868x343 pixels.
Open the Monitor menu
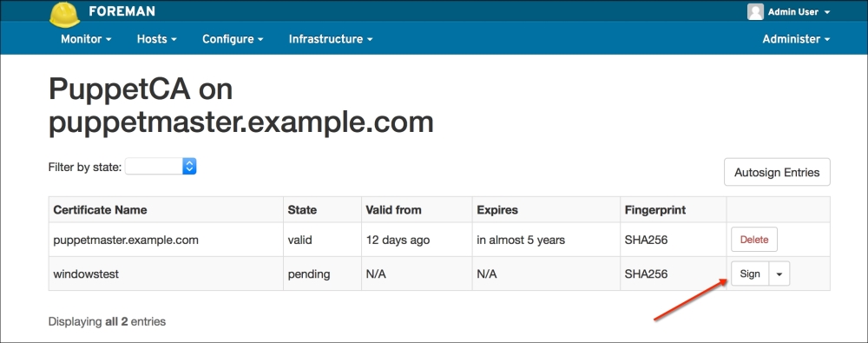[x=86, y=39]
